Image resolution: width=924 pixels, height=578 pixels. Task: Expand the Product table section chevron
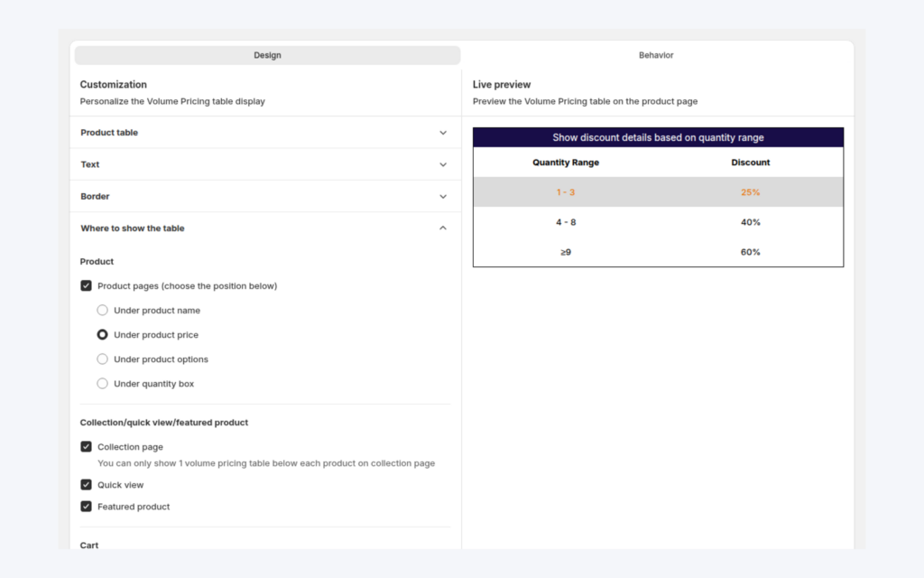tap(443, 133)
